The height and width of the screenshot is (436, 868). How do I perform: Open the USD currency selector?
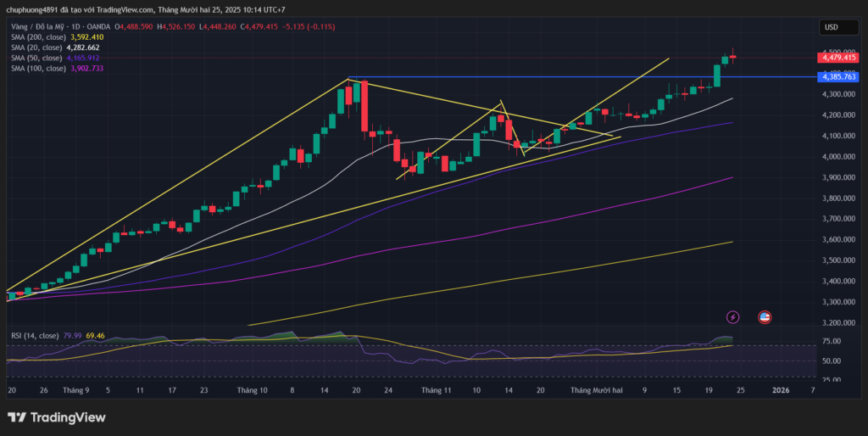coord(831,27)
